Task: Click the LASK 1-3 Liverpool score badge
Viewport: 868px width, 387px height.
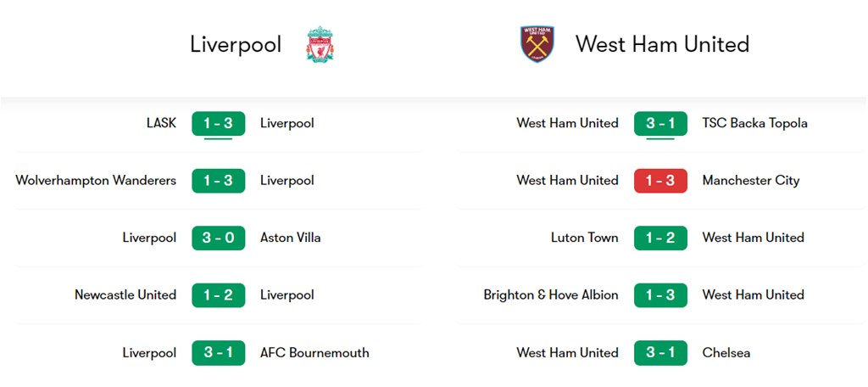Action: tap(218, 124)
